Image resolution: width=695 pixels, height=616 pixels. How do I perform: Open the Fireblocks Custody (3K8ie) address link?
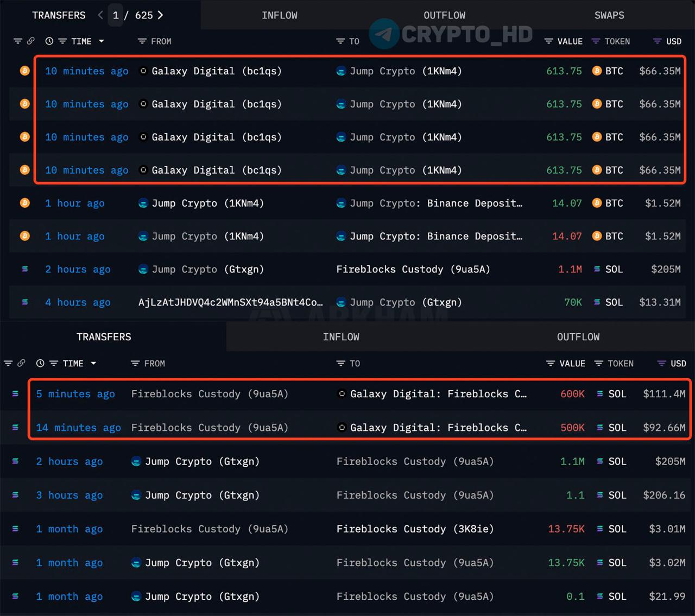[415, 529]
